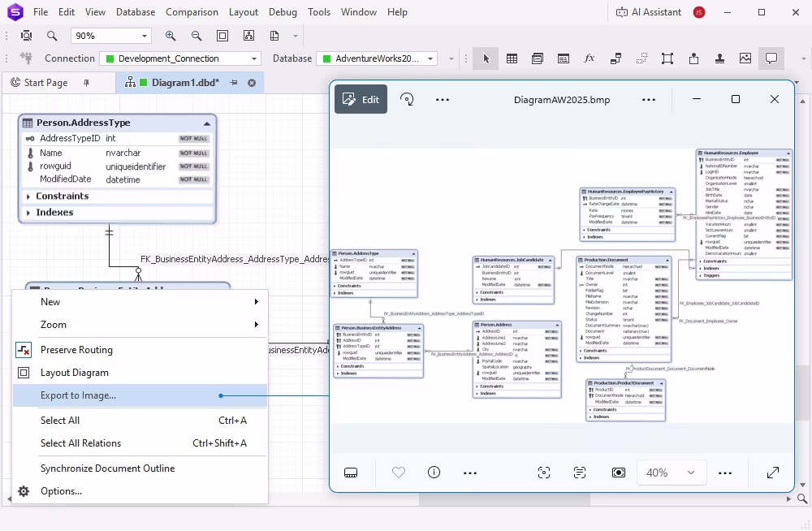The image size is (812, 531).
Task: Choose Synchronize Document Outline
Action: click(140, 468)
